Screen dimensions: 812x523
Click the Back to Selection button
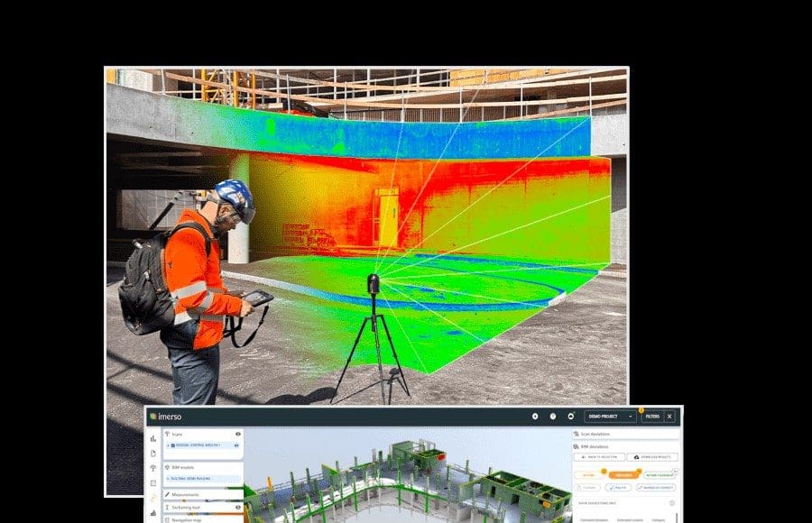[x=597, y=458]
